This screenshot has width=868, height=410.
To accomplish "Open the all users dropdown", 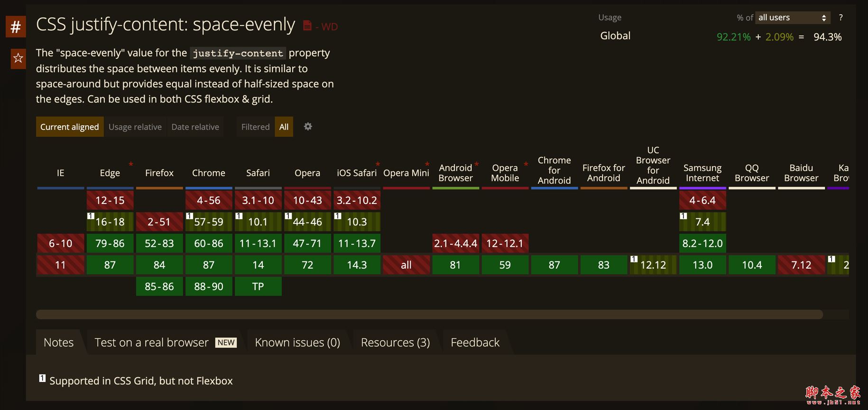I will point(793,18).
